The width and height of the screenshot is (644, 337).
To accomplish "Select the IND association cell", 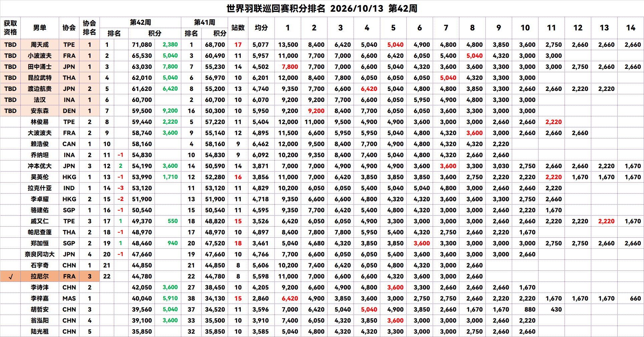I will coord(69,188).
